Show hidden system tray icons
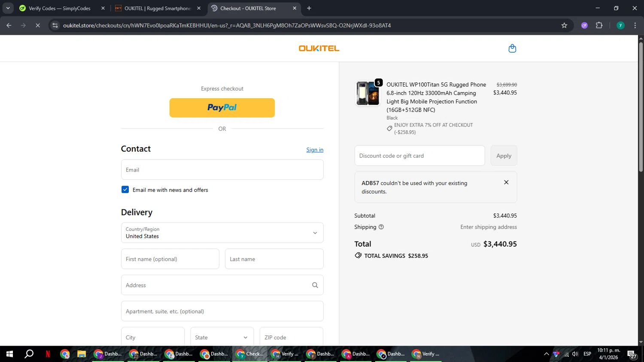644x362 pixels. coord(546,354)
